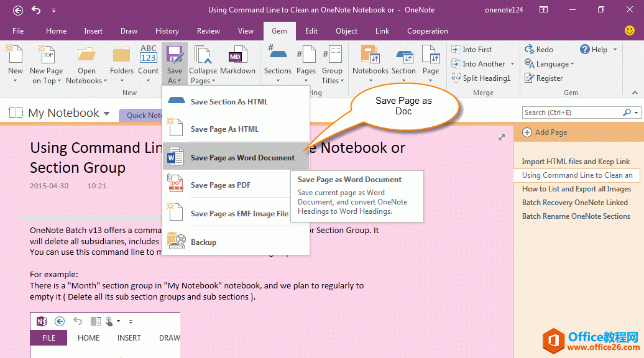Click the Add Page button
Viewport: 644px width, 358px height.
point(550,132)
